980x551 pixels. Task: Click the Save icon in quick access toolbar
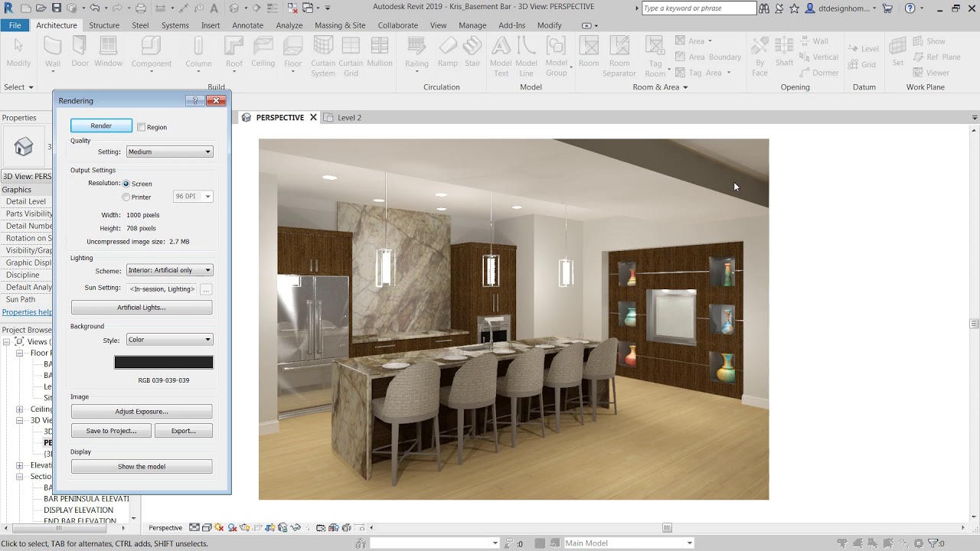(x=57, y=8)
